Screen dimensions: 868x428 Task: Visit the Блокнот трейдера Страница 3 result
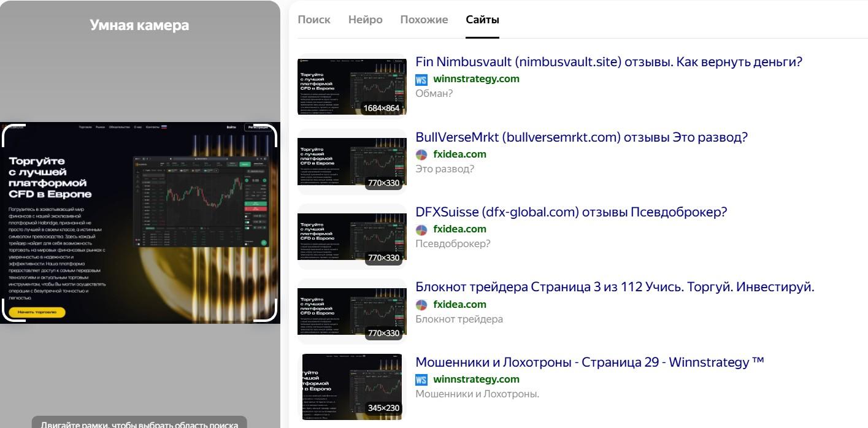coord(615,287)
